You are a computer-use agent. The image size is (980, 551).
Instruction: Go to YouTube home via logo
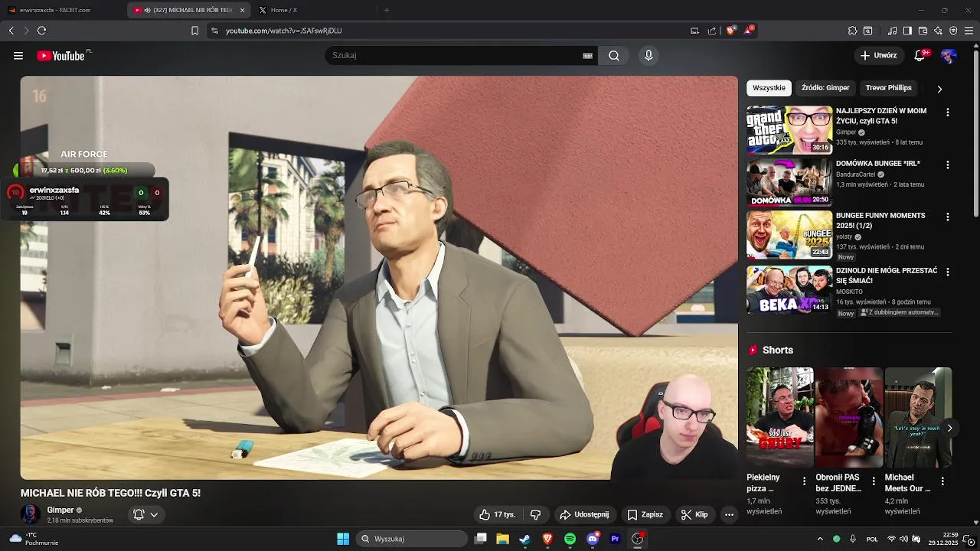[x=60, y=56]
